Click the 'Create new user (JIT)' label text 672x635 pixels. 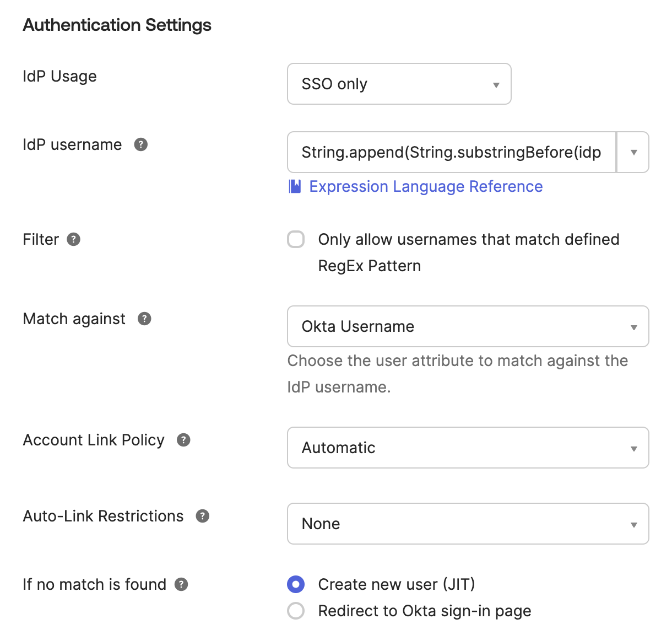[x=397, y=584]
